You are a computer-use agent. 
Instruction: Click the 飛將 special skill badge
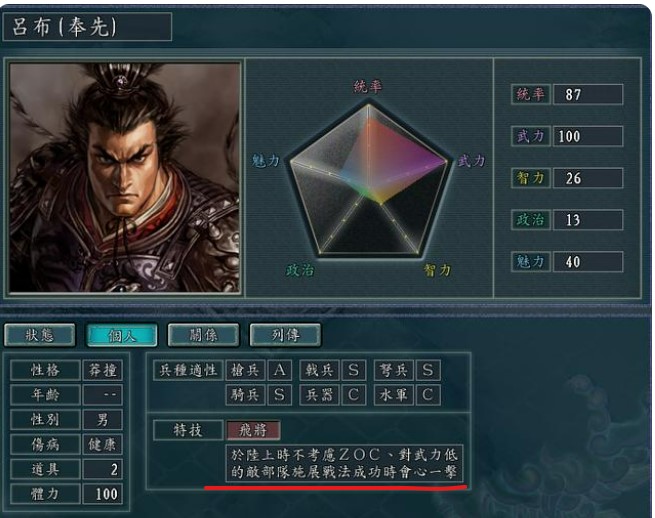point(253,430)
